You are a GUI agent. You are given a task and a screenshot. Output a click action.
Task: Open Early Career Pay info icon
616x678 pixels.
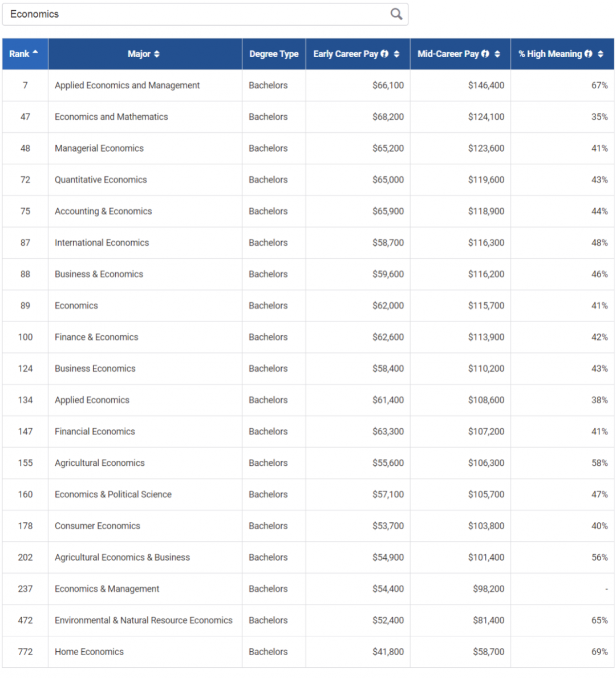pos(384,54)
